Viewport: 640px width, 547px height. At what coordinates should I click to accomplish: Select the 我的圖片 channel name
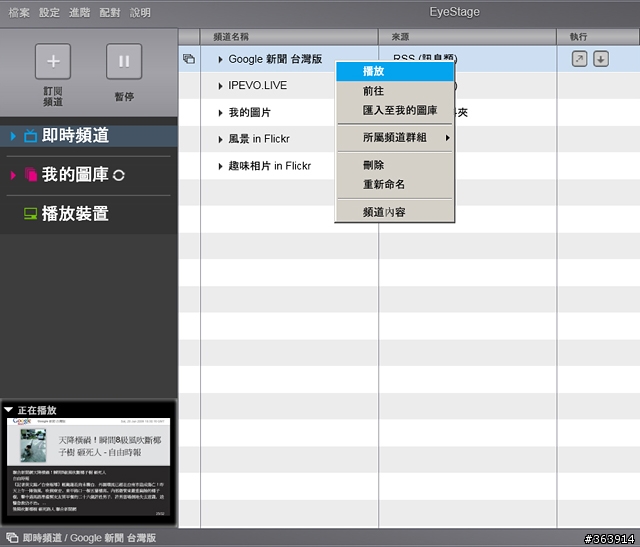(250, 113)
